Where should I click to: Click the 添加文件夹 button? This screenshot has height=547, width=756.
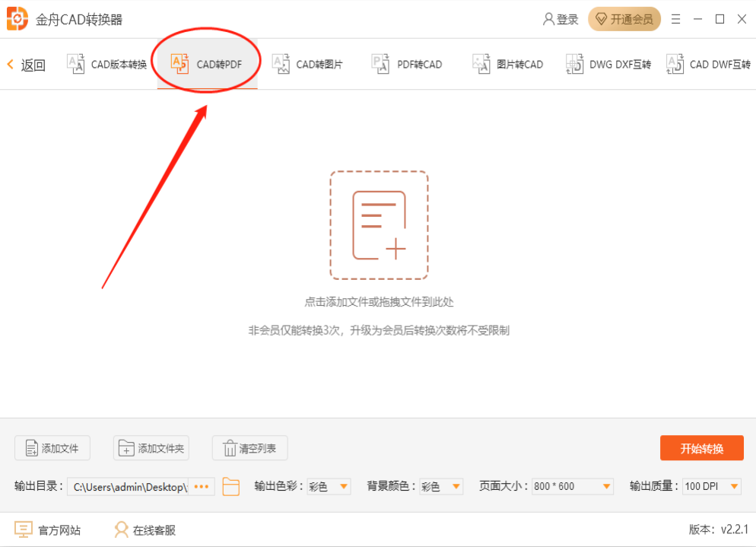click(x=151, y=449)
